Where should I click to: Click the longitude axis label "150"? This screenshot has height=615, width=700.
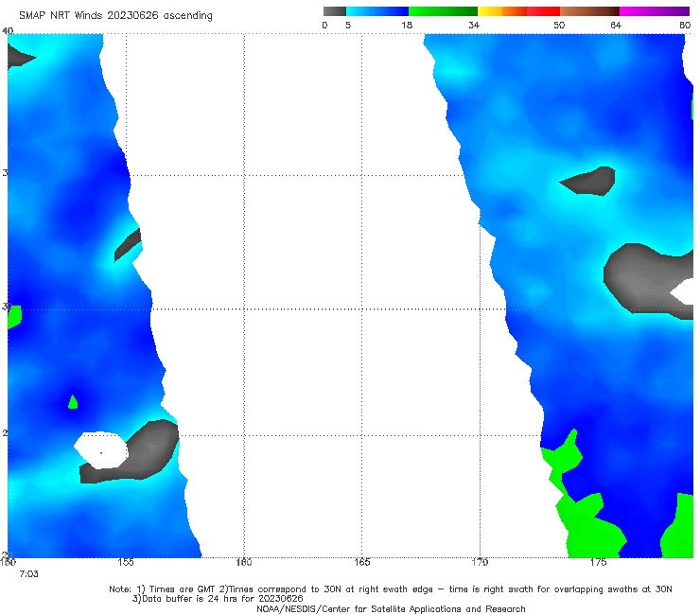[x=8, y=562]
